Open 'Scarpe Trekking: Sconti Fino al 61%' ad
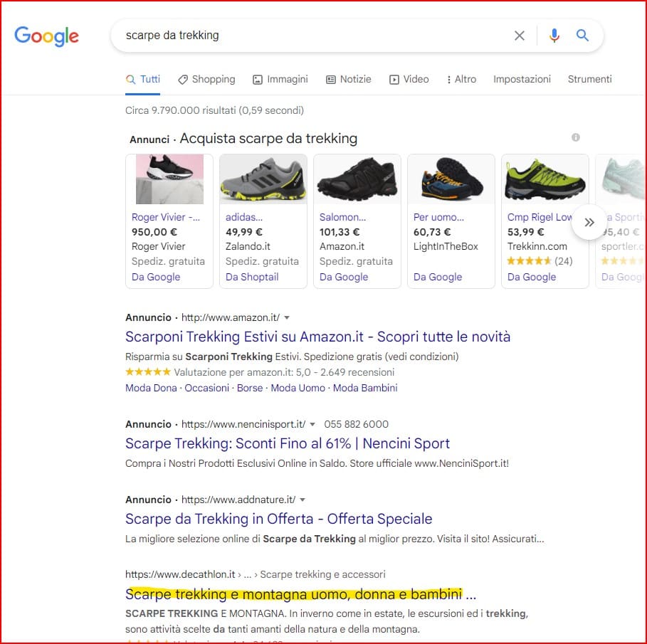The image size is (647, 644). [288, 443]
